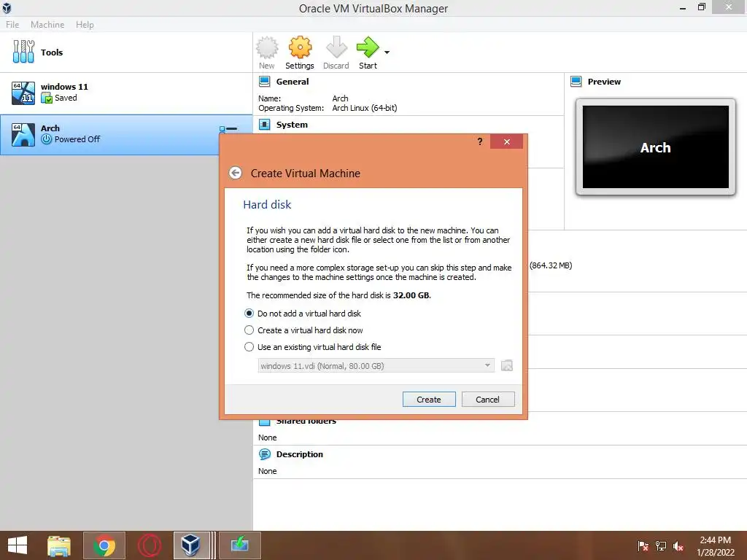Open the Windows Start button
This screenshot has width=747, height=560.
[18, 545]
